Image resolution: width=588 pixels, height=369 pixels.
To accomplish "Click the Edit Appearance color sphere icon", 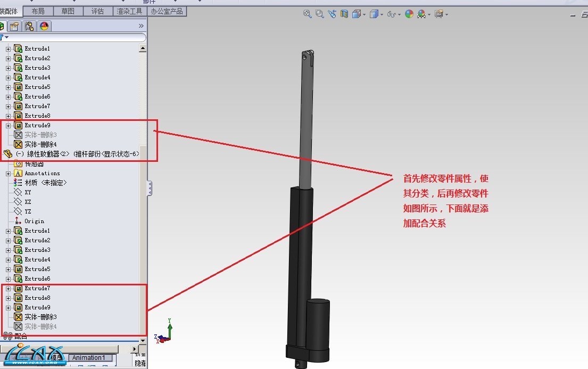I will click(409, 14).
